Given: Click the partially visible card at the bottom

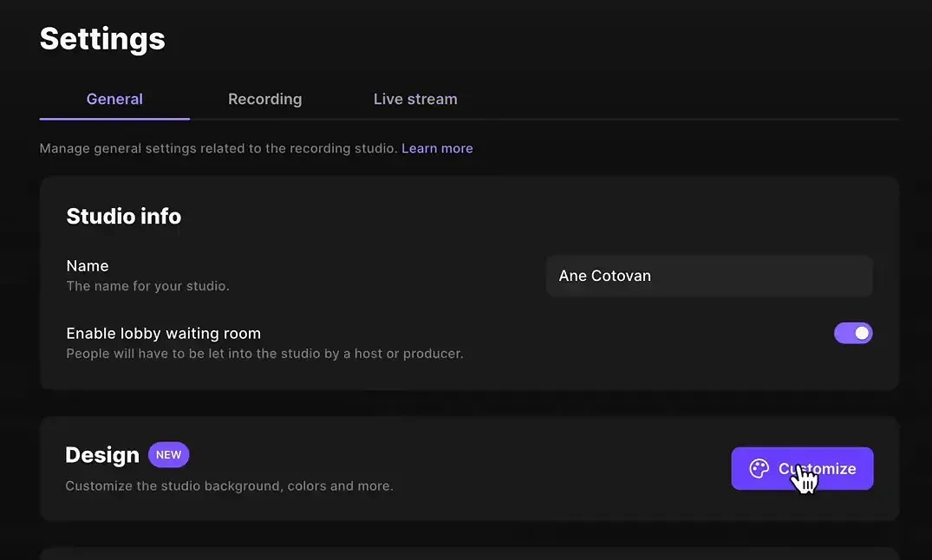Looking at the screenshot, I should tap(468, 553).
